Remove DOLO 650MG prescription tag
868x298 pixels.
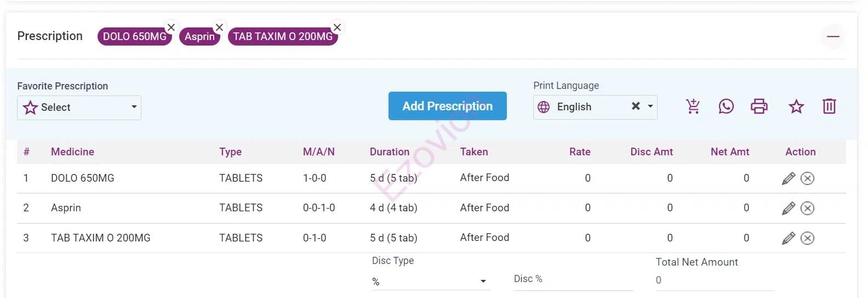(x=171, y=27)
